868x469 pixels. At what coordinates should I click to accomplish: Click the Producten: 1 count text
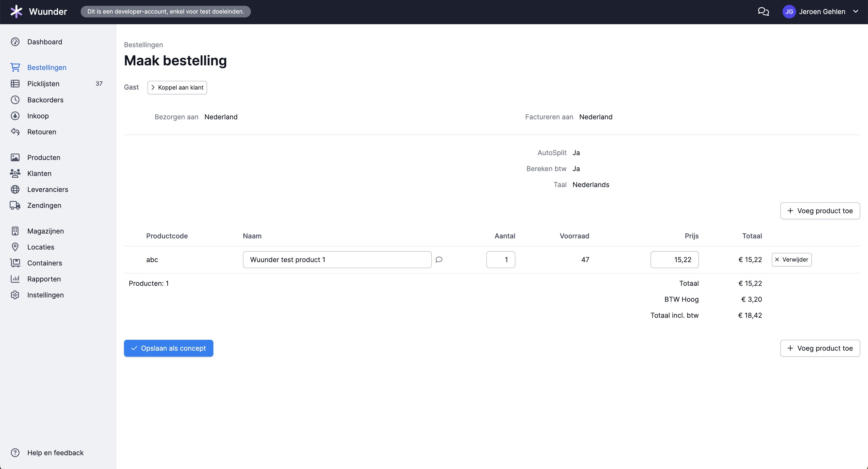click(x=149, y=283)
